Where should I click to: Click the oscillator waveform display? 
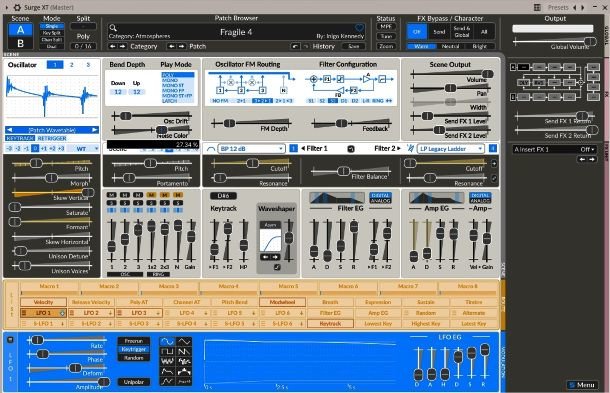(x=51, y=97)
